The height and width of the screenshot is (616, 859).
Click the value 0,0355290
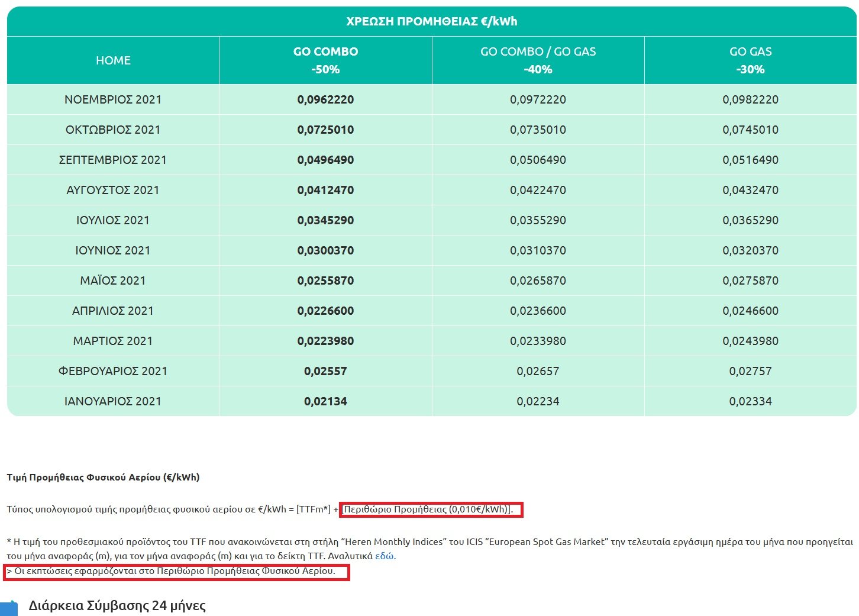(538, 220)
